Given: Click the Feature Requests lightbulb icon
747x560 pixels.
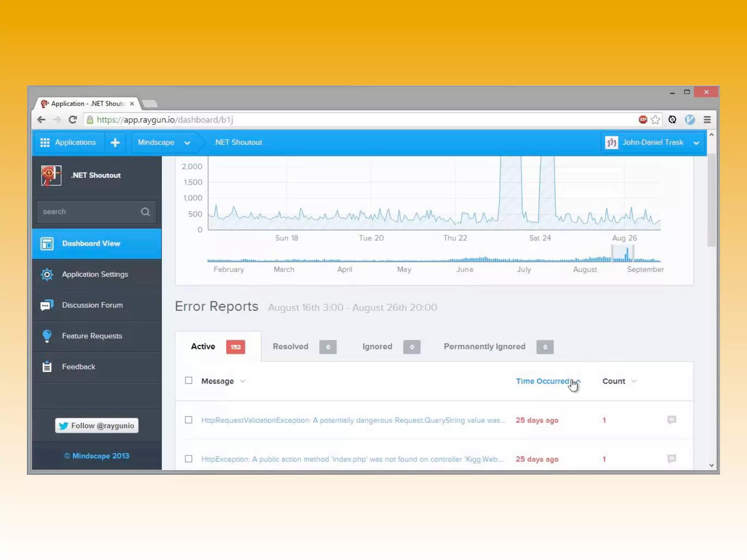Looking at the screenshot, I should [47, 336].
